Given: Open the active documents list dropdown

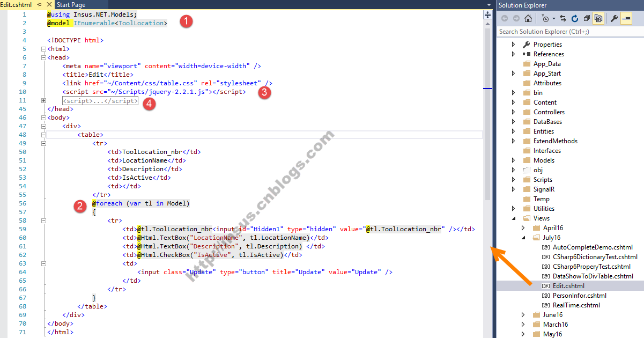Looking at the screenshot, I should (488, 5).
